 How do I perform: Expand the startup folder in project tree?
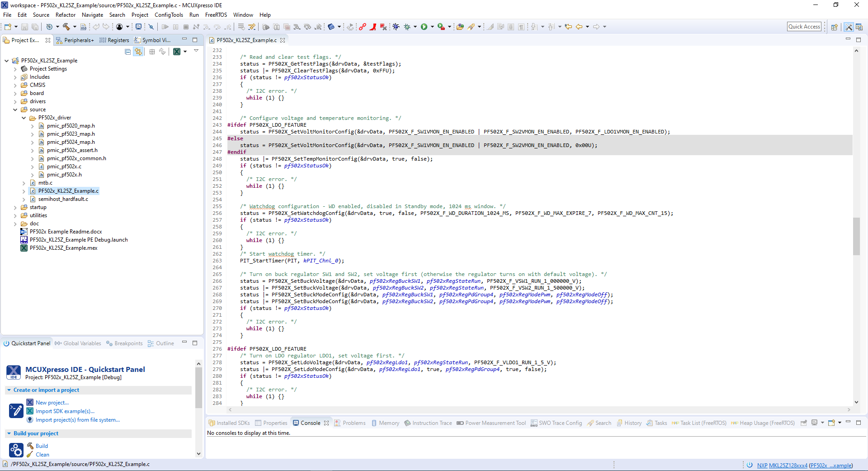tap(15, 208)
